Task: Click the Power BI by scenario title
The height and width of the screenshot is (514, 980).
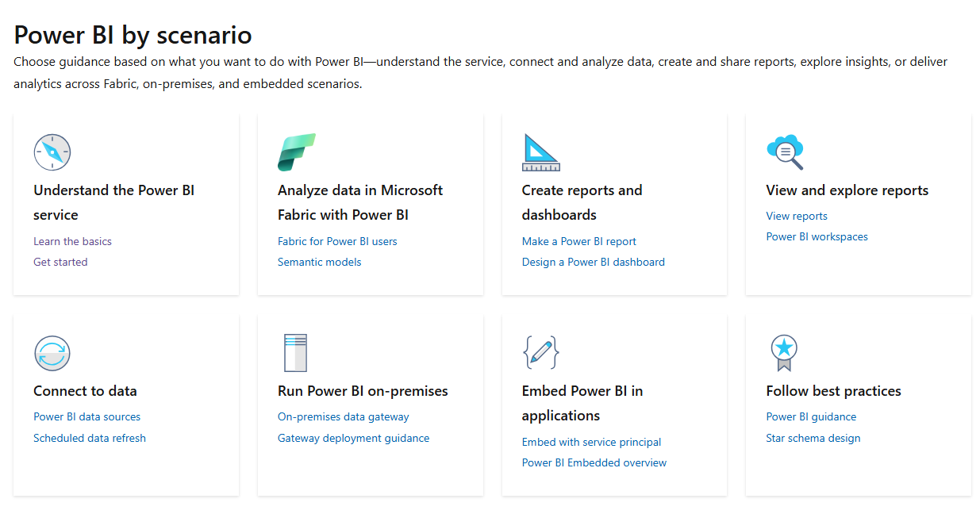Action: pyautogui.click(x=133, y=34)
